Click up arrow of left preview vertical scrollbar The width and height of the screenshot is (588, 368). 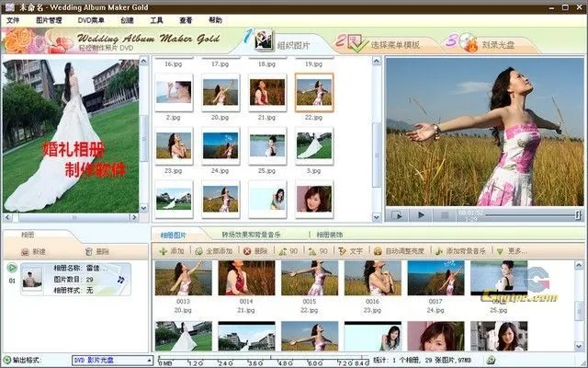[x=144, y=61]
